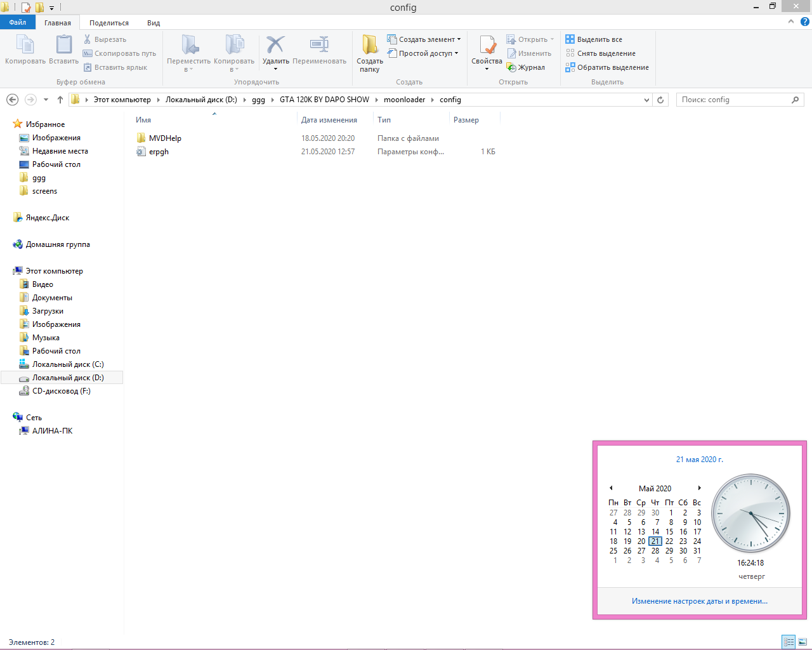Switch to large thumbnails view in status bar

(802, 642)
